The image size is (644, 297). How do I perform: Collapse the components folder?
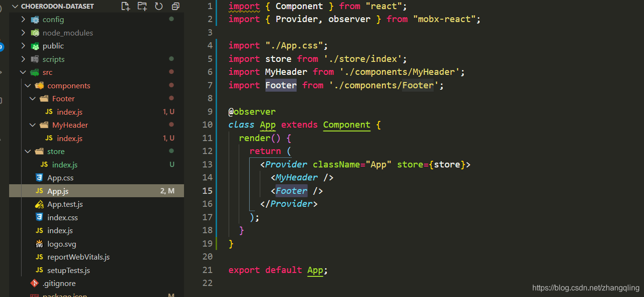point(28,85)
